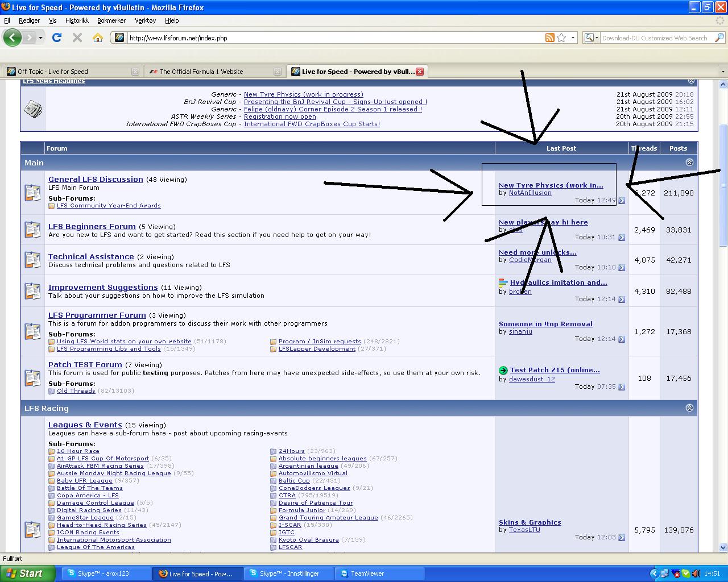Image resolution: width=728 pixels, height=582 pixels.
Task: Open the Improvement Suggestions forum
Action: coord(103,287)
